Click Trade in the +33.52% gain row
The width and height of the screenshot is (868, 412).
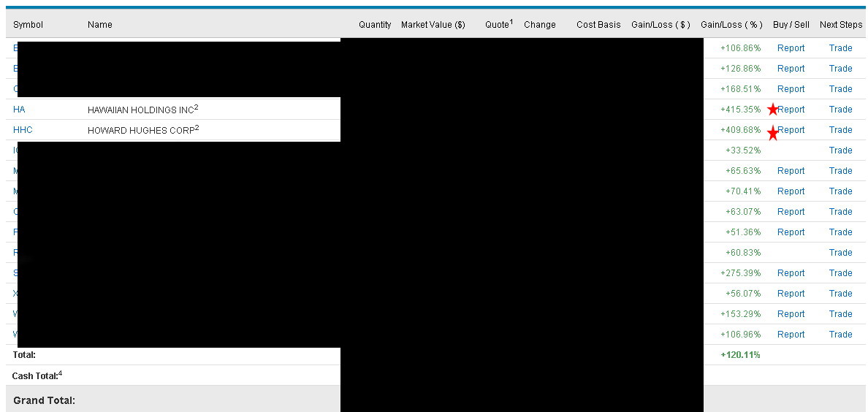coord(840,150)
